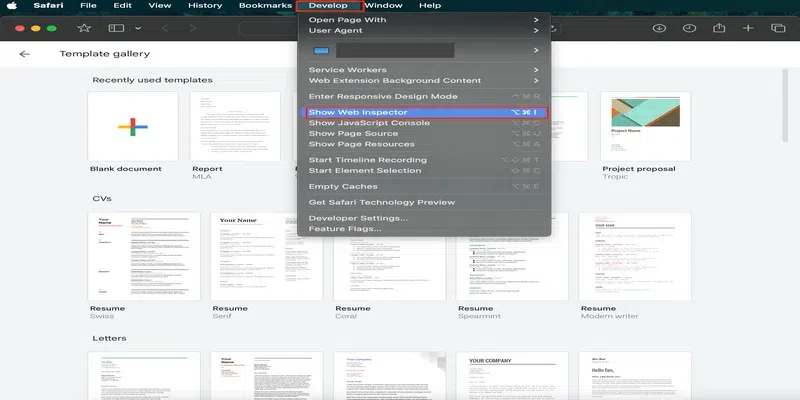Click the Letters section heading
Viewport: 800px width, 400px height.
tap(109, 338)
